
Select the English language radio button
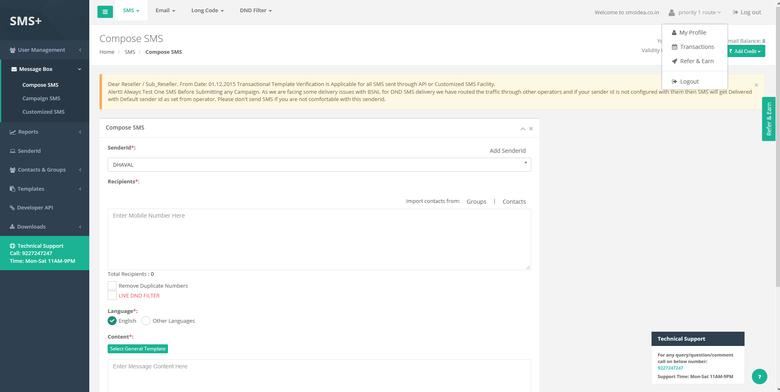point(112,321)
